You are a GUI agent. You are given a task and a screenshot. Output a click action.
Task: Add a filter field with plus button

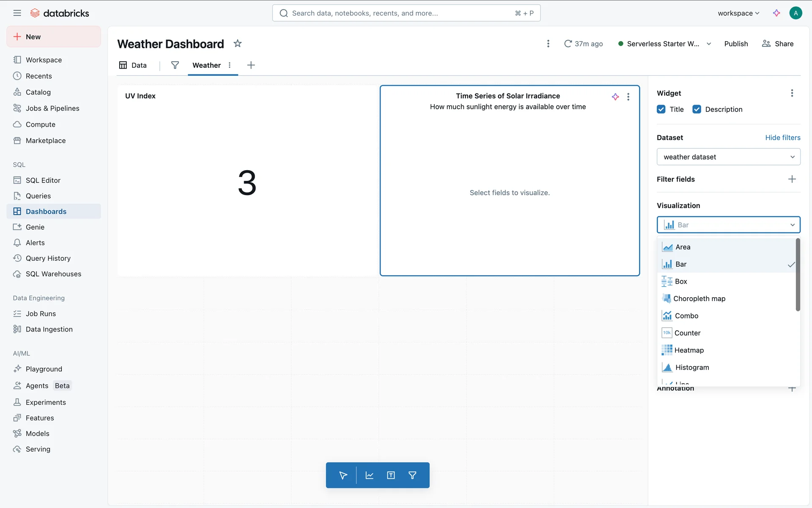[792, 179]
